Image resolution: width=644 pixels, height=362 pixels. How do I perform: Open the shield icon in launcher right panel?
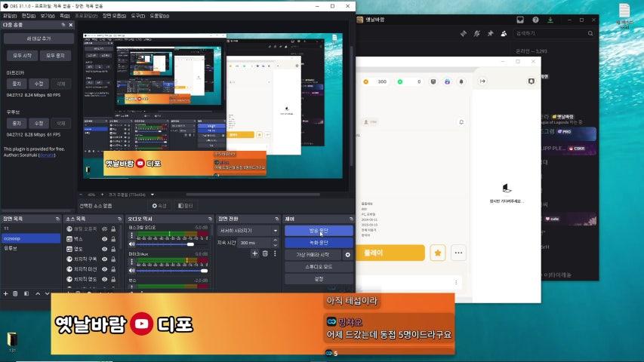pos(531,81)
